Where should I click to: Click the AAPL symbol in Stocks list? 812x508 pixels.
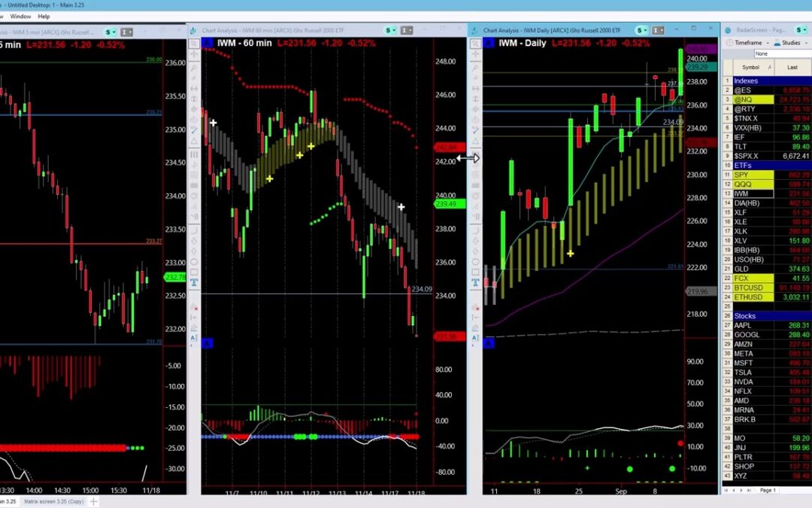click(x=743, y=325)
